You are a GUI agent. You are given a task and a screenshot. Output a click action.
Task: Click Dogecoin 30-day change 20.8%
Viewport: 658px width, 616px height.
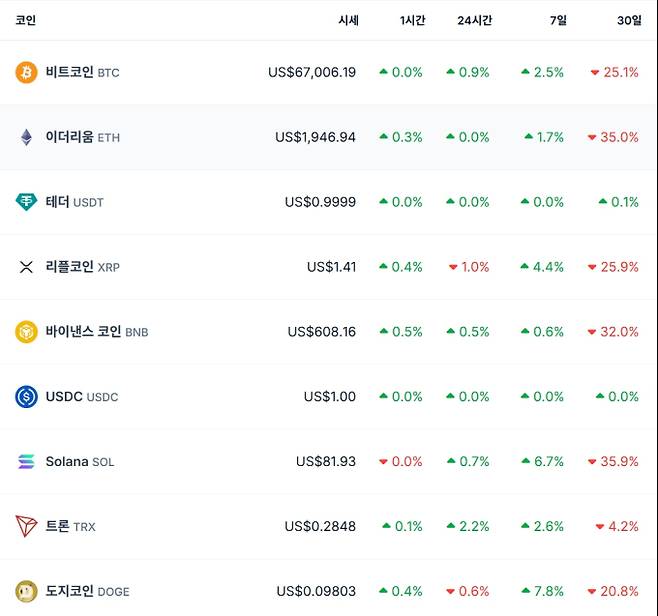613,591
